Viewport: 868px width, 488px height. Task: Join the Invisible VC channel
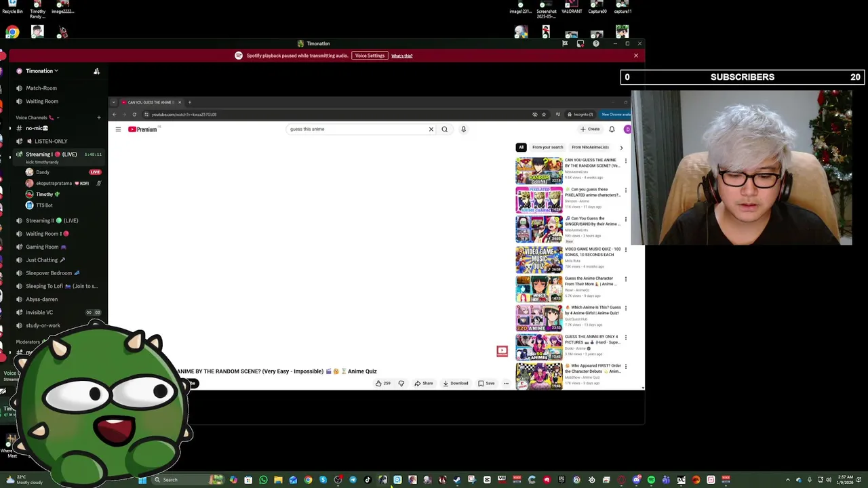click(39, 312)
